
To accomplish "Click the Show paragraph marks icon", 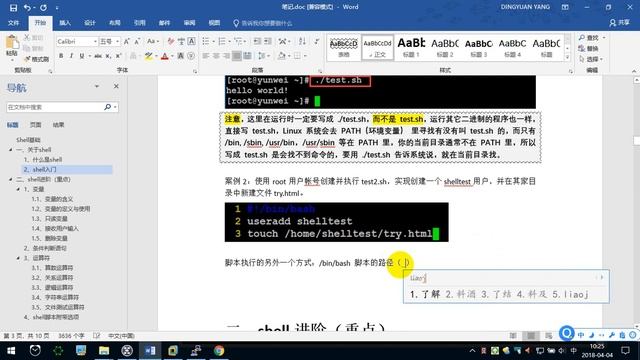I will pyautogui.click(x=317, y=41).
